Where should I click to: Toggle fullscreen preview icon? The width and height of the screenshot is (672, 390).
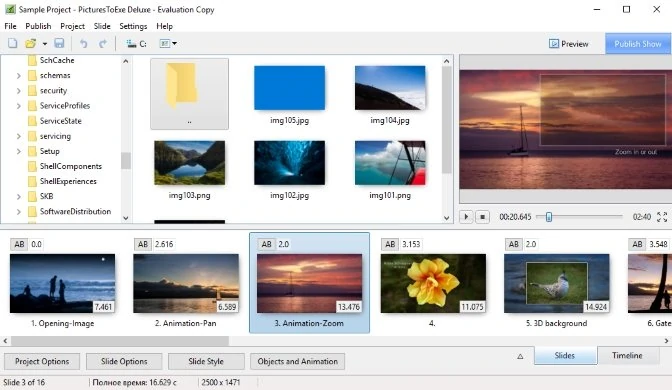(662, 217)
